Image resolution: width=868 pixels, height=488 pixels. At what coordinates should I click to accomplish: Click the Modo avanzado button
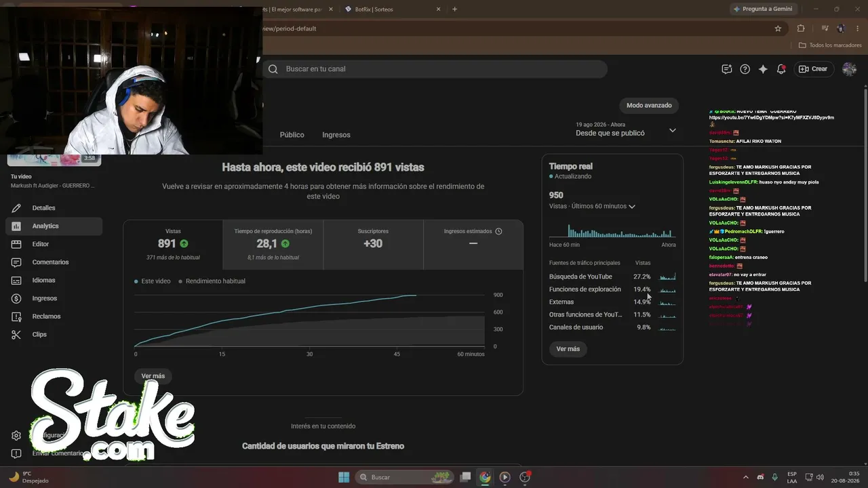649,106
